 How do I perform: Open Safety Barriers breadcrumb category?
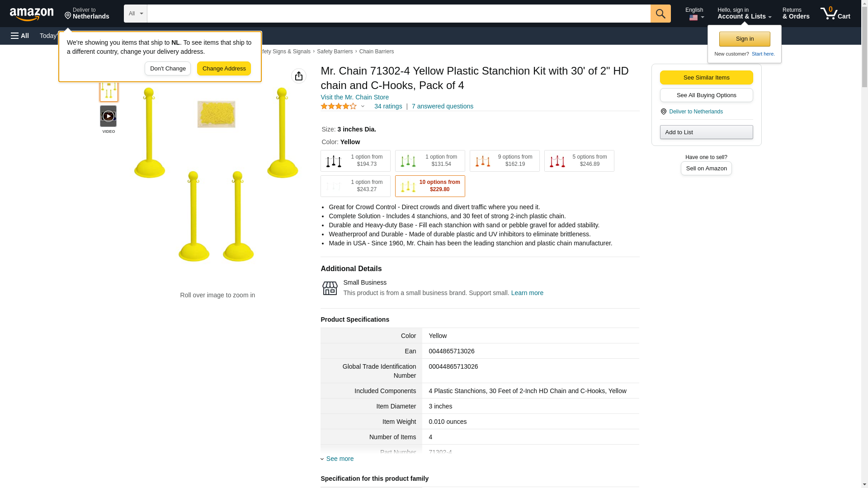(335, 52)
